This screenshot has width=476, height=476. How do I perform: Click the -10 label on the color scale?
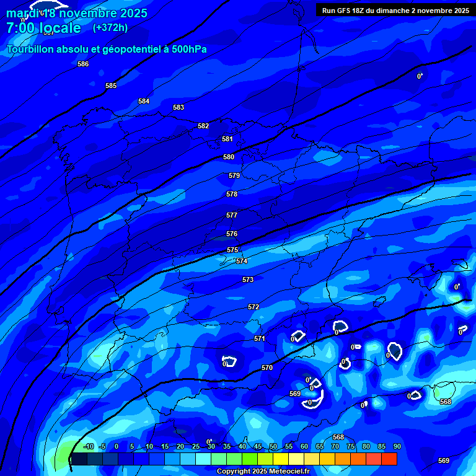(89, 447)
